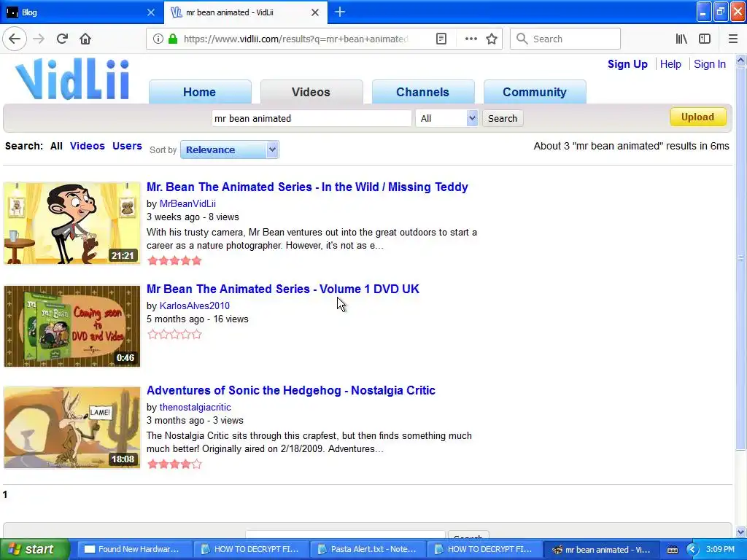Filter search results by All
Screen dimensions: 747x560
pos(56,146)
